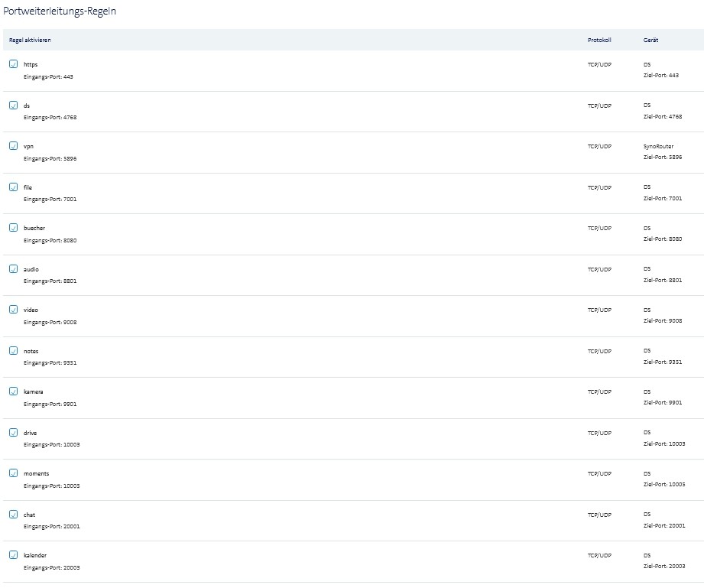Image resolution: width=704 pixels, height=588 pixels.
Task: Select the SynoRouter device entry
Action: coord(658,146)
